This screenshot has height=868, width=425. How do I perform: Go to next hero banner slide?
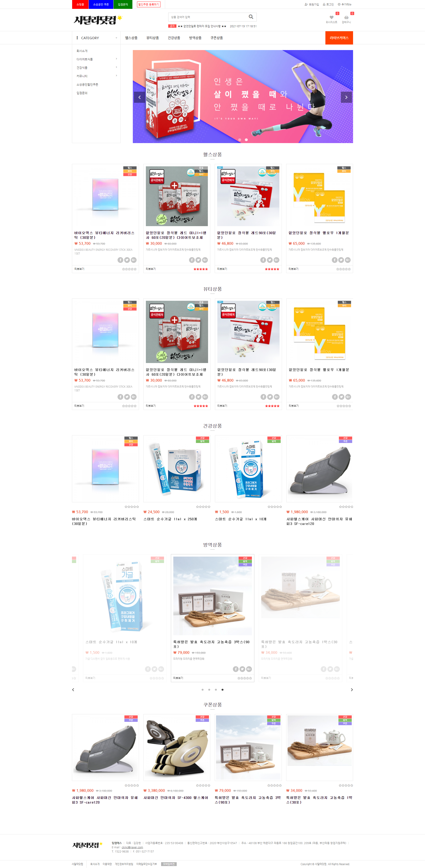click(x=346, y=97)
